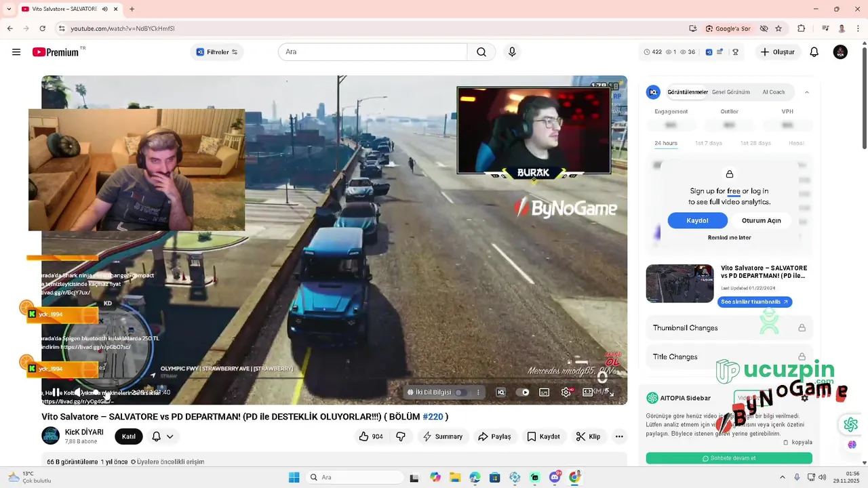Show hidden system tray icons
The width and height of the screenshot is (868, 488).
click(x=782, y=477)
